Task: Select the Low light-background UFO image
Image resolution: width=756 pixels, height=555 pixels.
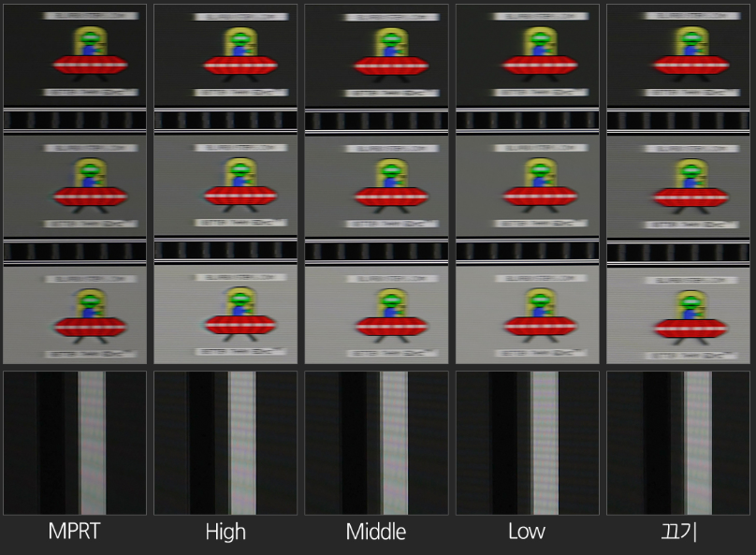Action: tap(527, 314)
